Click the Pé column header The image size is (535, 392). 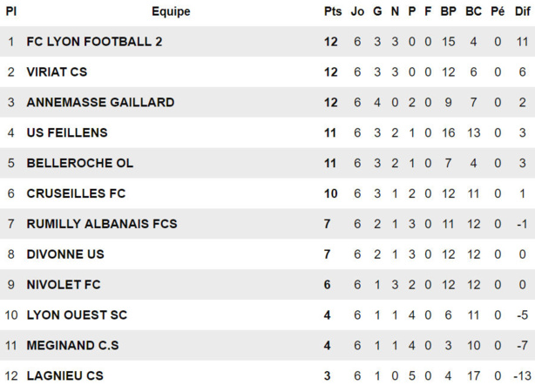[x=498, y=11]
